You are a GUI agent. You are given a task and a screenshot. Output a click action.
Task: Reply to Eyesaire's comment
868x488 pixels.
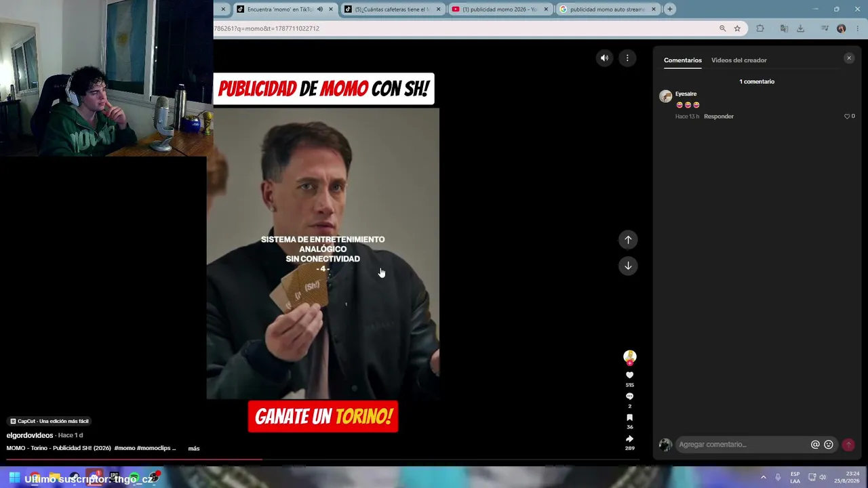(x=719, y=117)
